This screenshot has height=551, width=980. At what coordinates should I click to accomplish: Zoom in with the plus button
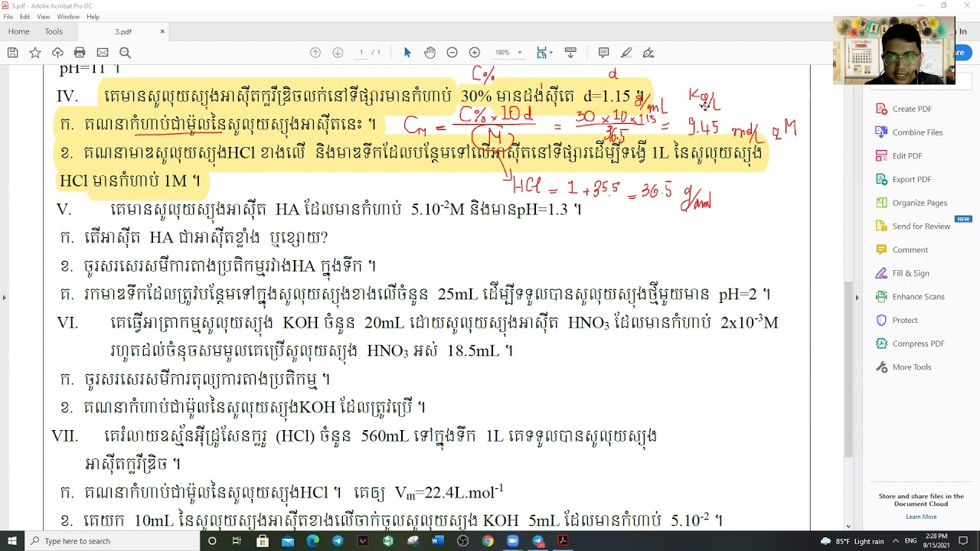coord(475,53)
